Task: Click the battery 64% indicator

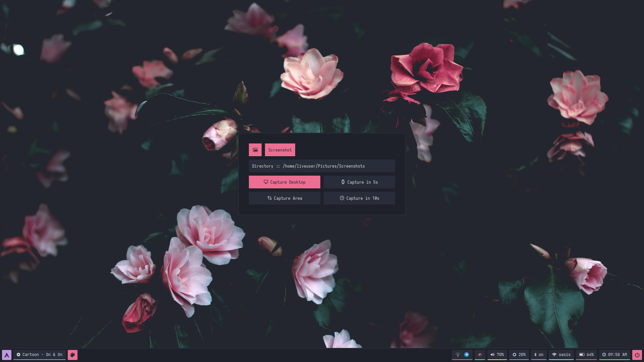Action: [586, 355]
